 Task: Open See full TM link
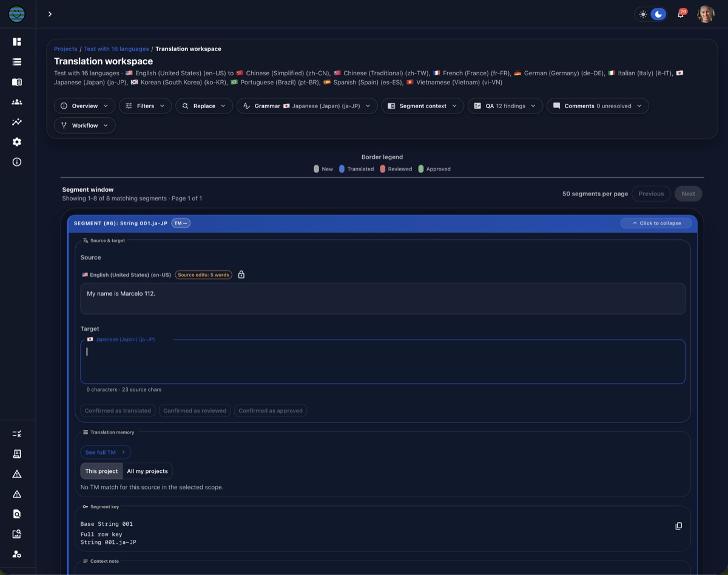106,452
